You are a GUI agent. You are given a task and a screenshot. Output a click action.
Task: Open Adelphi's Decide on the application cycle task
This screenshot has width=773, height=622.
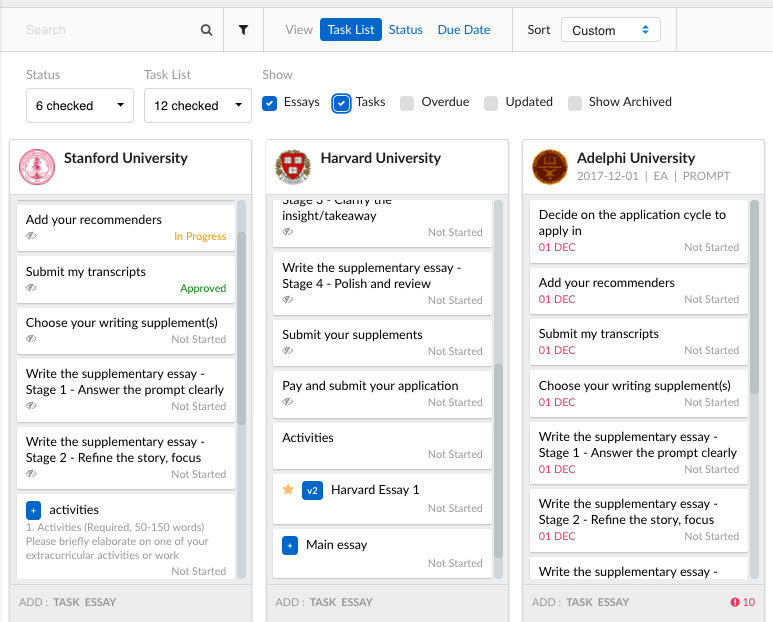point(639,231)
